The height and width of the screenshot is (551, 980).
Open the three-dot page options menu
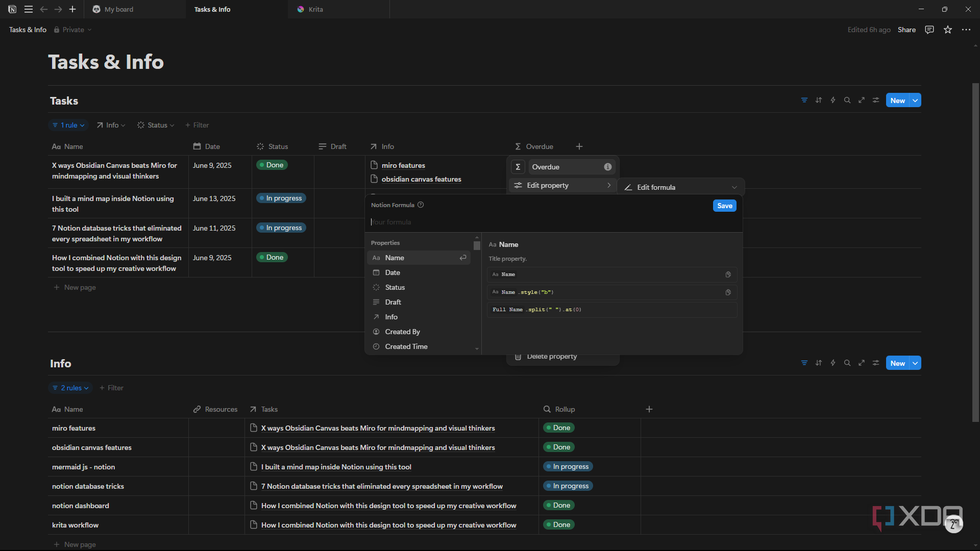pos(966,30)
